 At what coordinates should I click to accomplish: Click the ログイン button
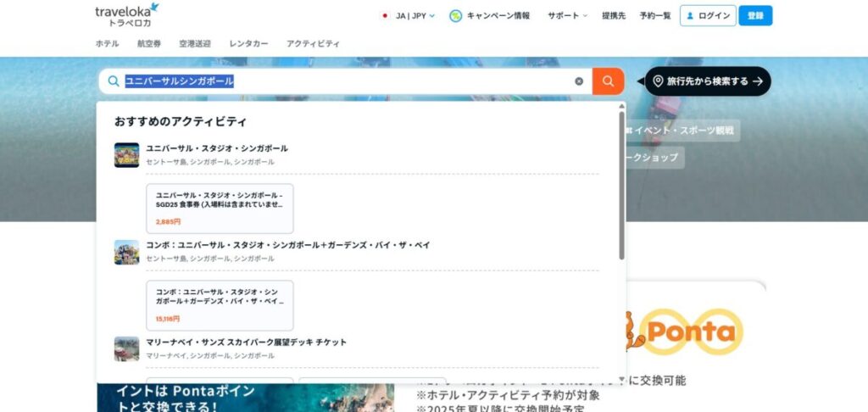pyautogui.click(x=708, y=15)
